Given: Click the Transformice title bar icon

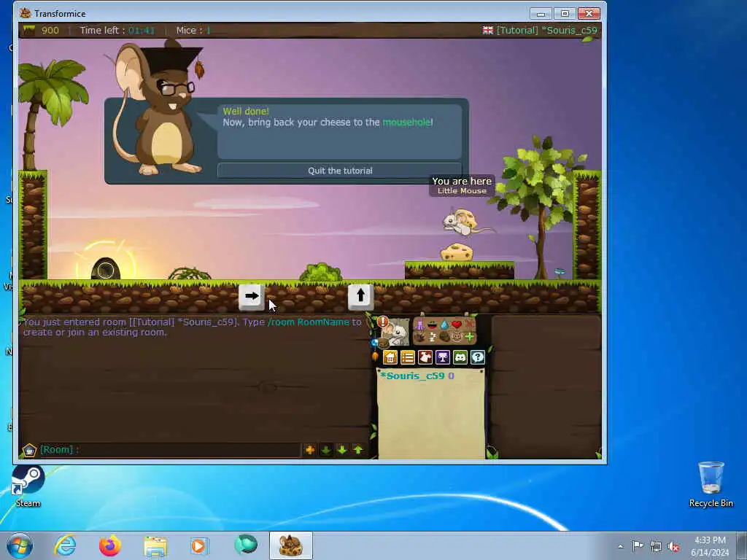Looking at the screenshot, I should pos(26,13).
